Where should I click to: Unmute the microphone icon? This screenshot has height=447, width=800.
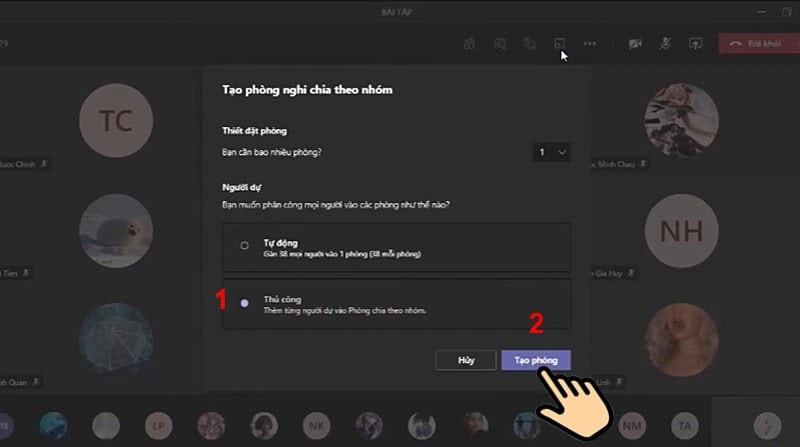[665, 44]
